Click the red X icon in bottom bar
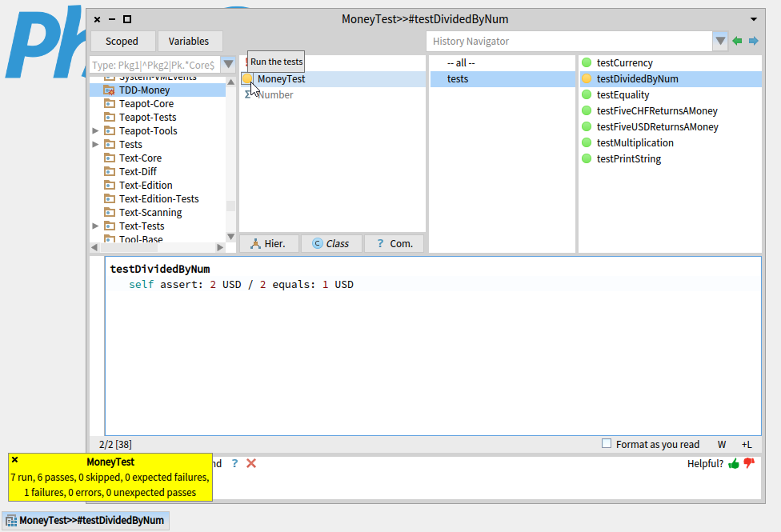 [251, 463]
